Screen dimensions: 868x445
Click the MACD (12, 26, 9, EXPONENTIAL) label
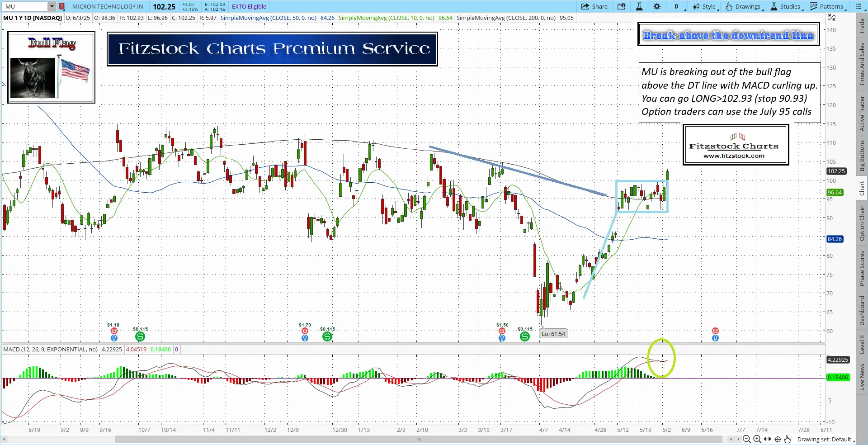click(50, 349)
